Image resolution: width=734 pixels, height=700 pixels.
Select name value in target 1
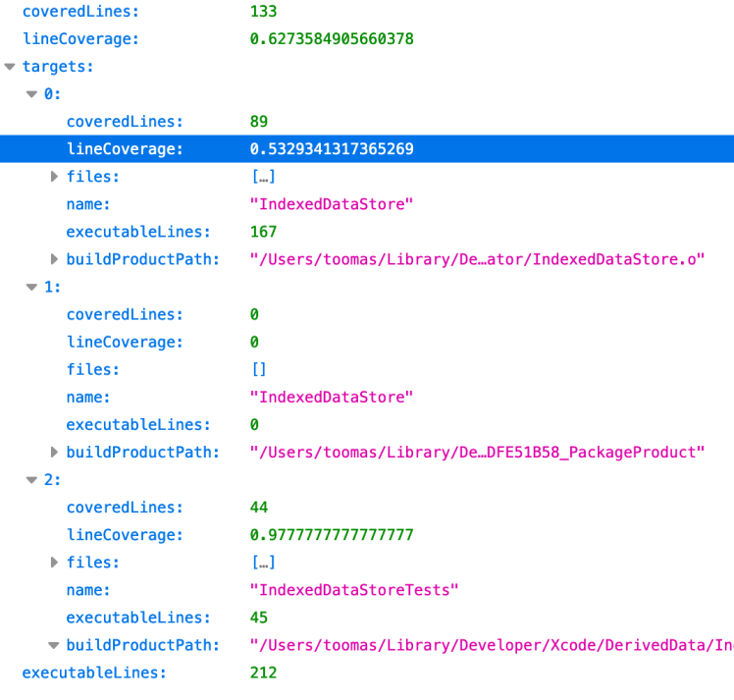tap(332, 397)
